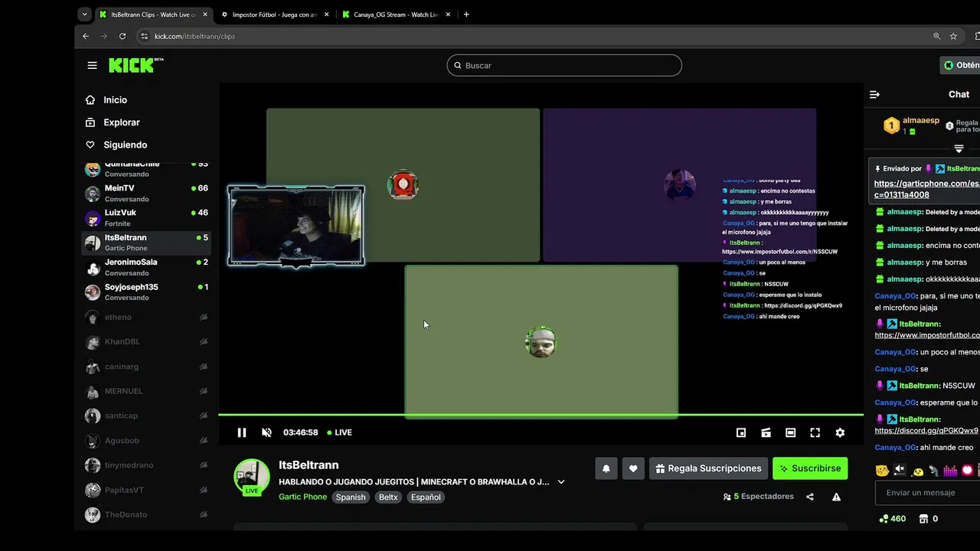This screenshot has height=551, width=980.
Task: Pick the muted speaker emote
Action: pos(900,470)
